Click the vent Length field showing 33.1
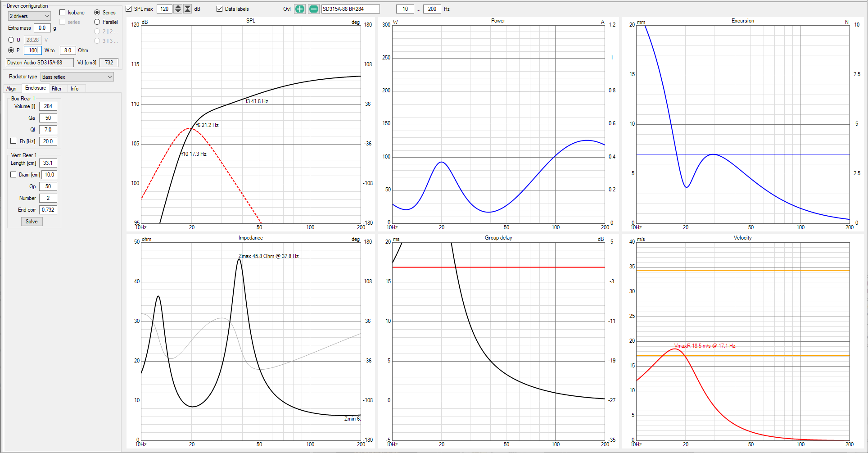This screenshot has width=868, height=453. [x=48, y=163]
